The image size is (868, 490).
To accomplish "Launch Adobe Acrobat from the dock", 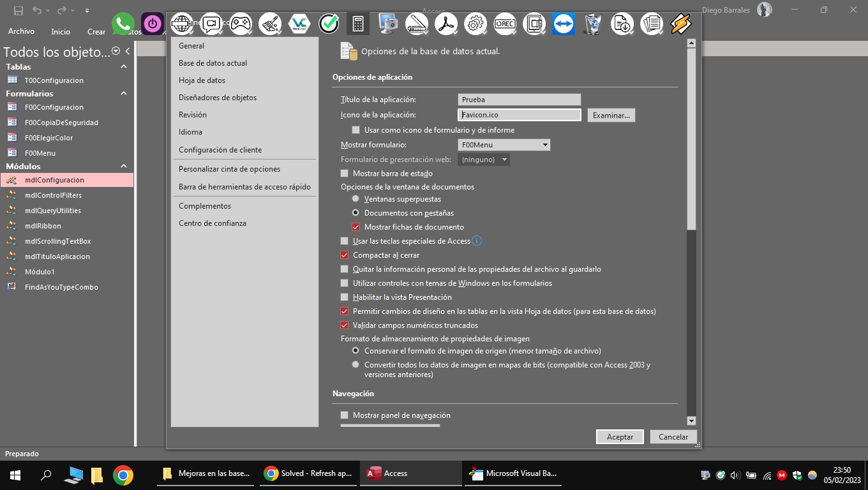I will click(446, 24).
